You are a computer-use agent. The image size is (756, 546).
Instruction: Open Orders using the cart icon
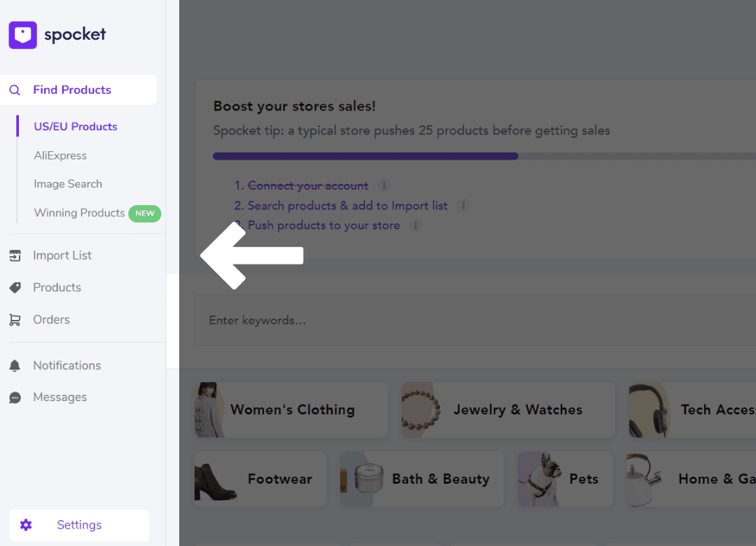[15, 319]
